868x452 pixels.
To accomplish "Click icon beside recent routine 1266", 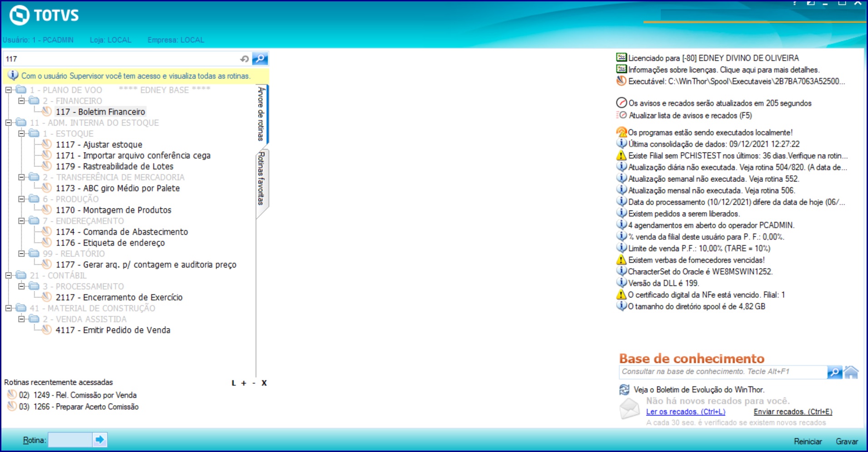I will click(12, 406).
